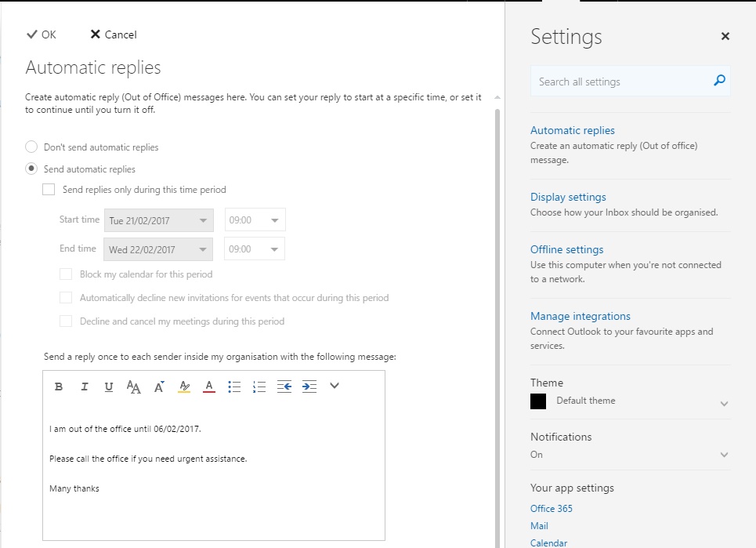
Task: Insert a numbered list
Action: [259, 386]
